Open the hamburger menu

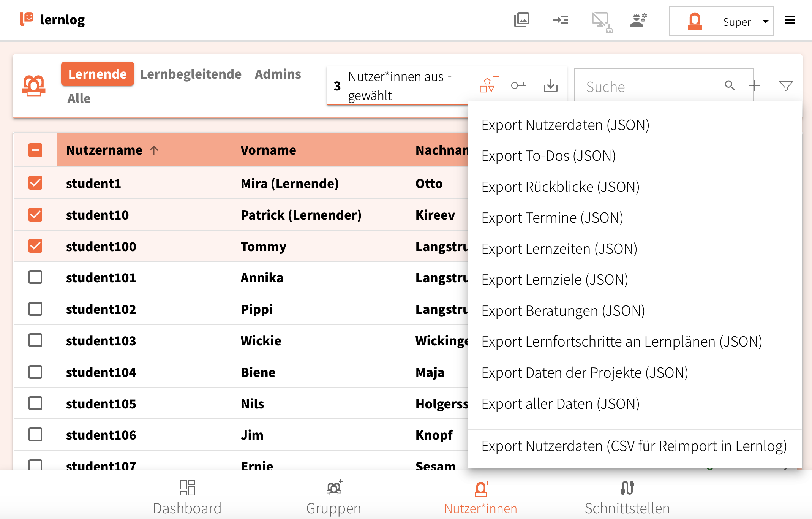[790, 20]
